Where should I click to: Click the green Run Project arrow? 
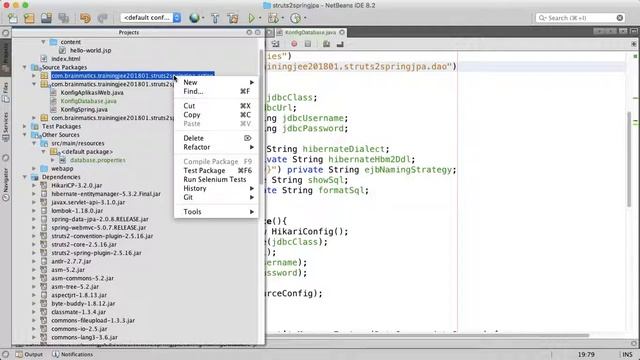click(x=251, y=18)
